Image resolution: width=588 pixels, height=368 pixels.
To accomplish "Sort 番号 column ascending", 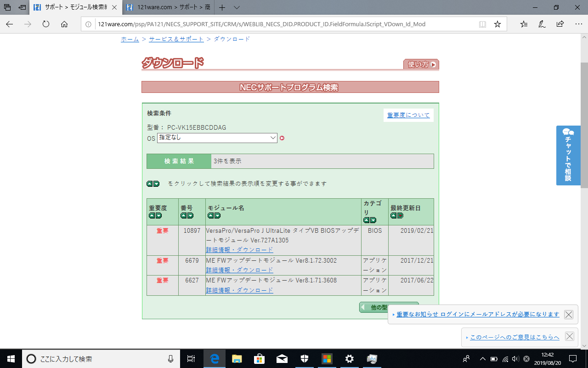I will click(x=183, y=216).
